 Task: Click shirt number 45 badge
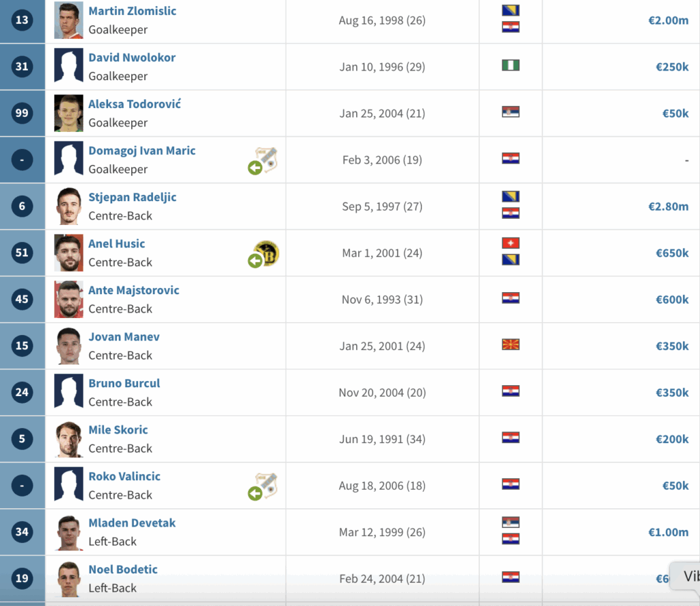[22, 299]
